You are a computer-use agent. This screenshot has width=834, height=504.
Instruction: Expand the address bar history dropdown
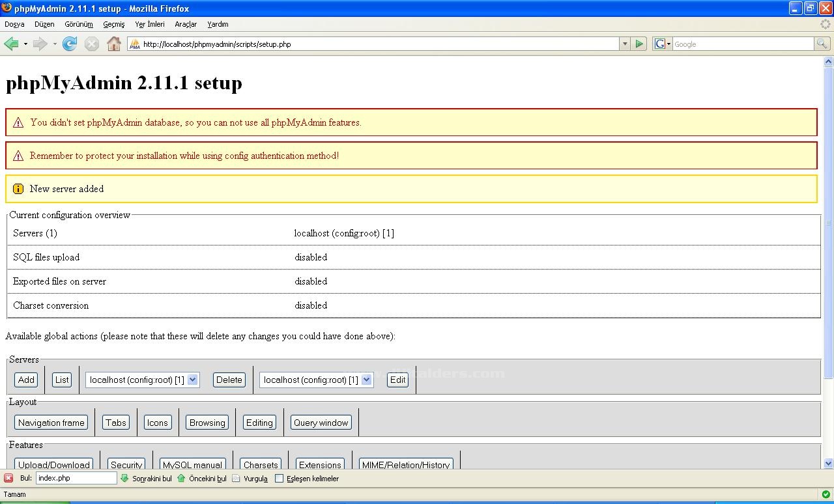point(624,44)
